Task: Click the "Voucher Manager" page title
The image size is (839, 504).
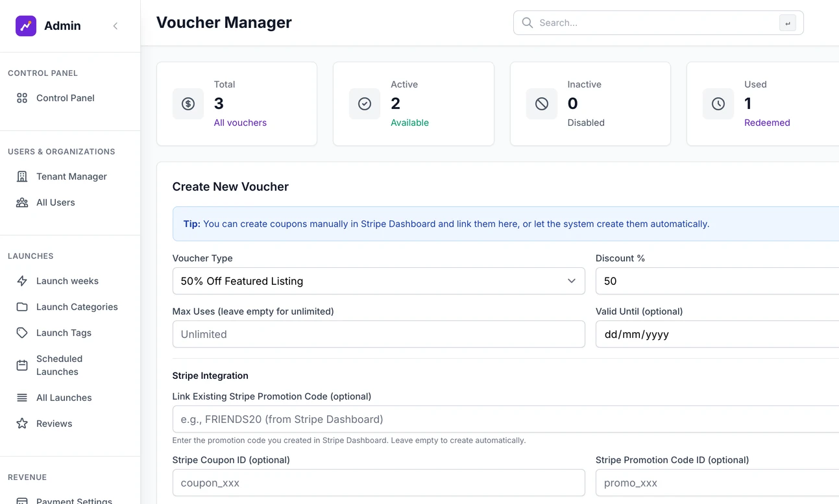Action: [x=224, y=23]
